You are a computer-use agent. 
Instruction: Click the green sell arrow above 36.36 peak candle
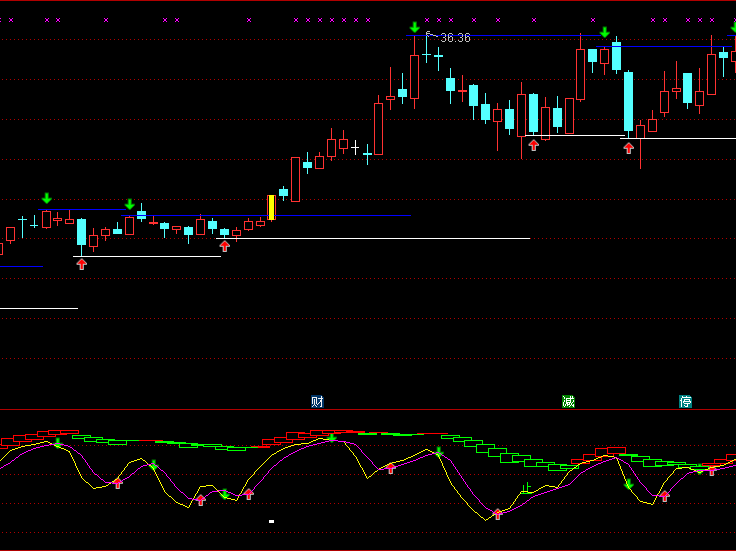[414, 27]
